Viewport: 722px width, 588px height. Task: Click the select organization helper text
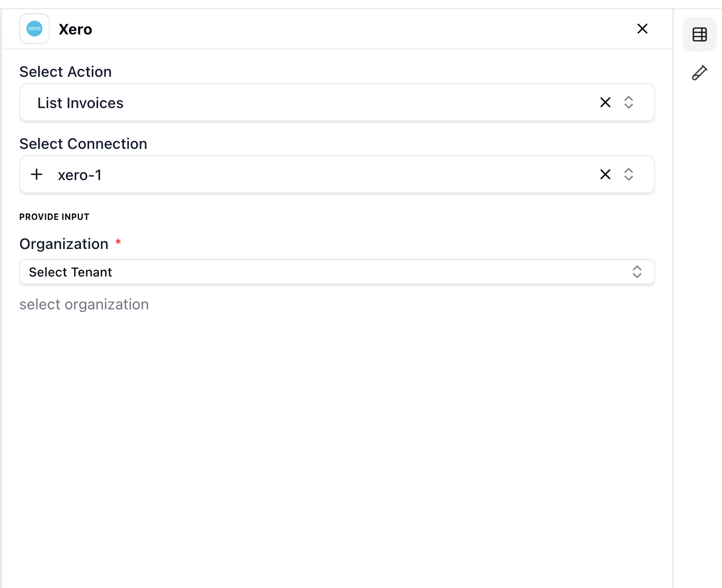click(x=84, y=304)
